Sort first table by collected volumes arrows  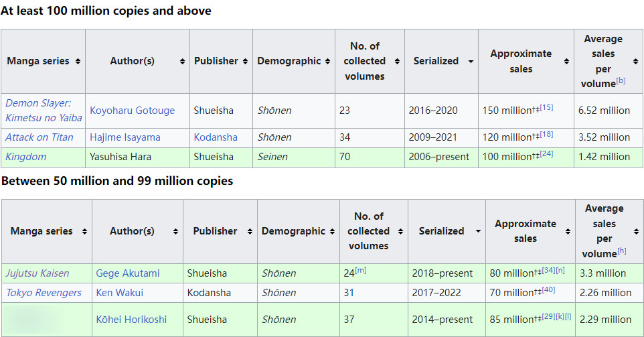pyautogui.click(x=397, y=61)
